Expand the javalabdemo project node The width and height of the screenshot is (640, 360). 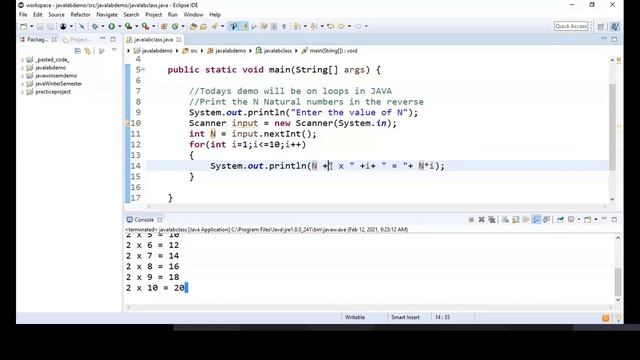22,68
